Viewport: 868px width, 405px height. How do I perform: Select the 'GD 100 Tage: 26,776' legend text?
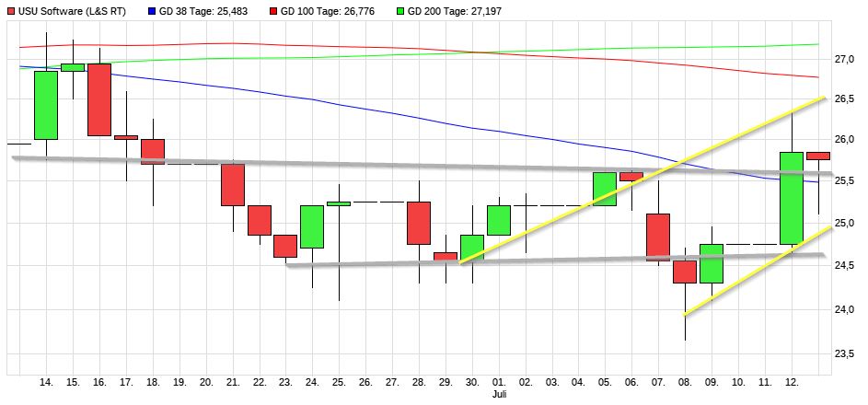point(328,10)
